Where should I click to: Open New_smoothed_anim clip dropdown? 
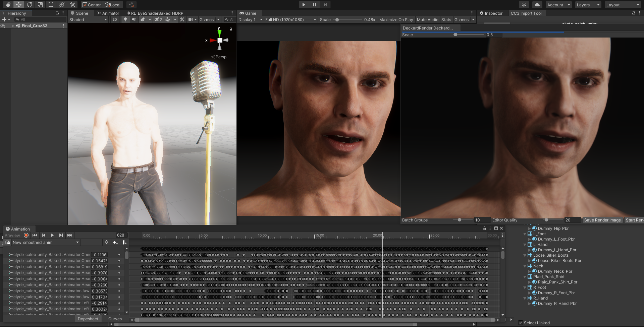(45, 242)
